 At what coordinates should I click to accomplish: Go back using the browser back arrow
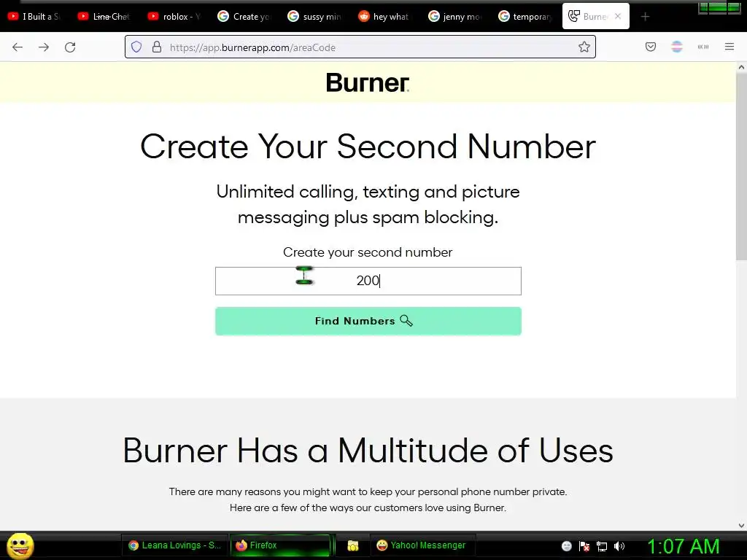point(18,47)
